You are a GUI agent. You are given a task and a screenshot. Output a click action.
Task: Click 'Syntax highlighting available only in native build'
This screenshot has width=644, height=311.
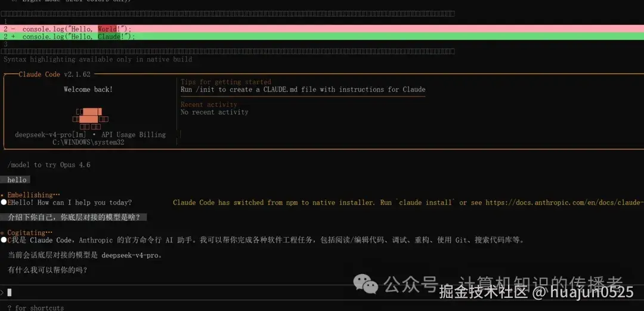(x=98, y=59)
